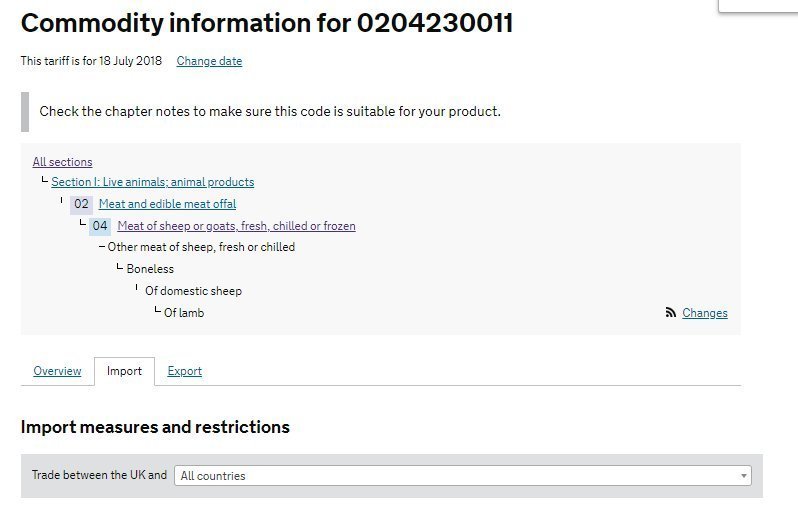Click the chapter notes info message

(x=270, y=112)
